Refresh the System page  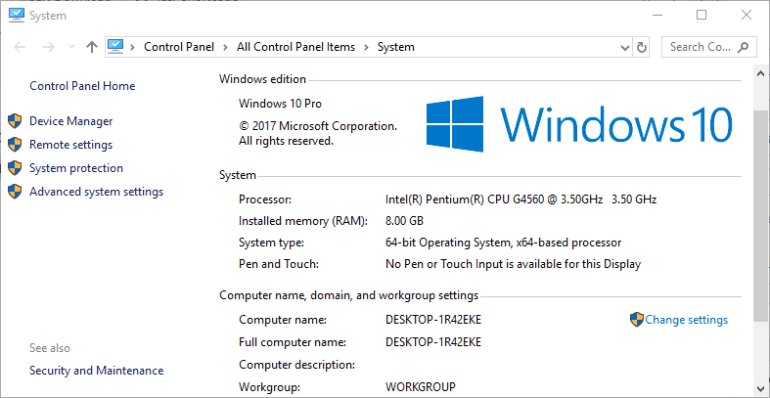[x=641, y=48]
